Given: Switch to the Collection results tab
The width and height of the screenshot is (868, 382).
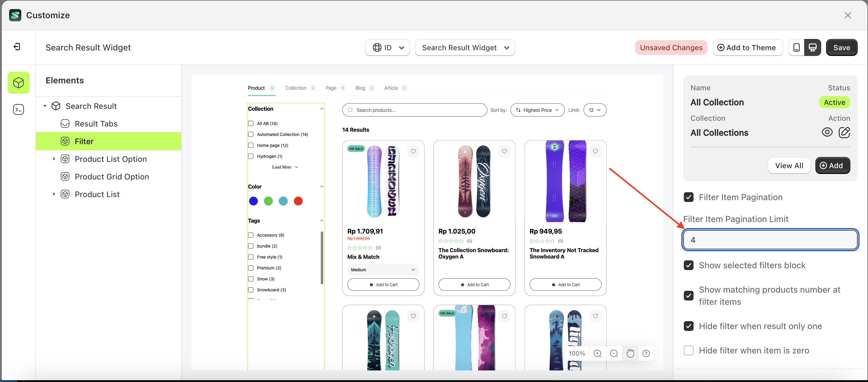Looking at the screenshot, I should coord(295,88).
